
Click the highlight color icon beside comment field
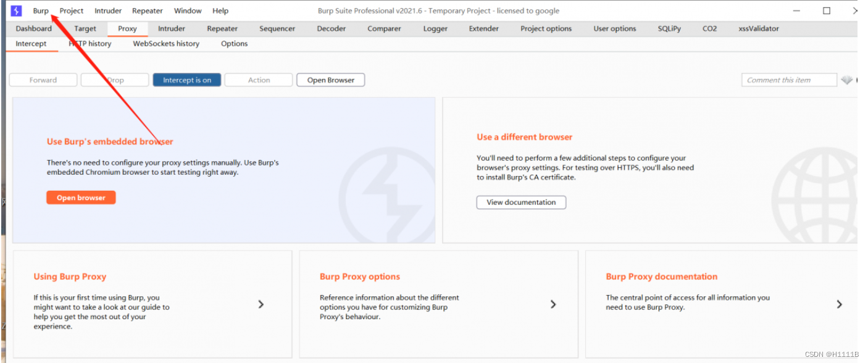click(x=846, y=80)
